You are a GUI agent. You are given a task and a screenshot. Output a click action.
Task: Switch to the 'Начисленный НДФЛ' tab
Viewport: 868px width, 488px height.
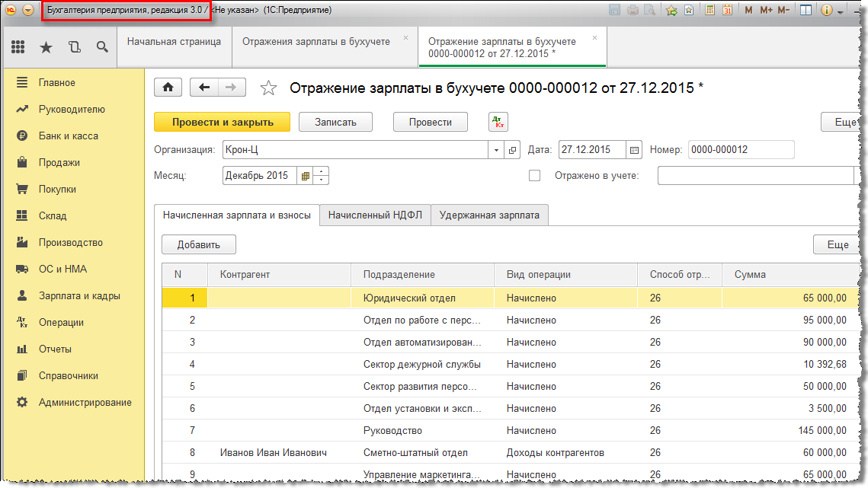[x=375, y=215]
